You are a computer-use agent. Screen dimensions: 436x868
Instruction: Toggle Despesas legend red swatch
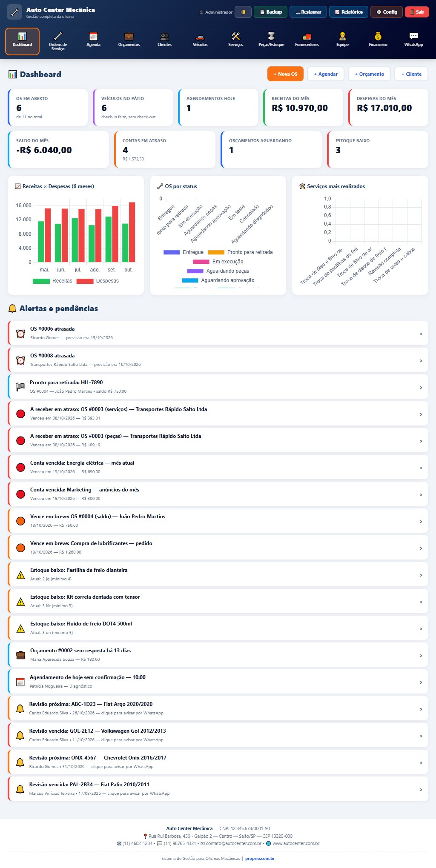pyautogui.click(x=85, y=281)
